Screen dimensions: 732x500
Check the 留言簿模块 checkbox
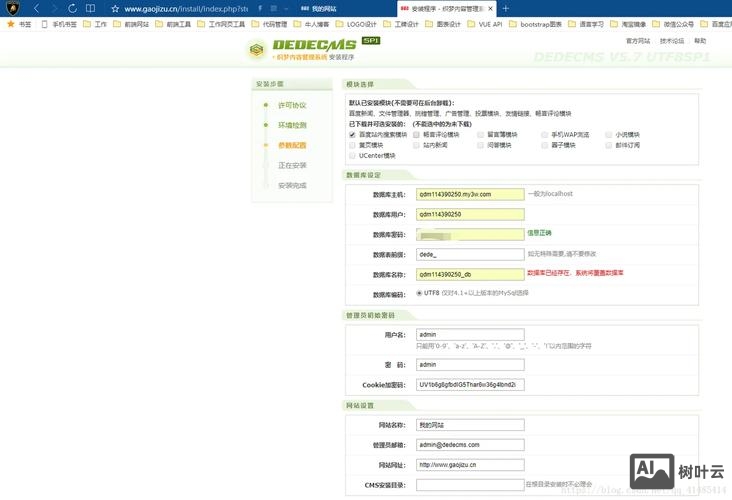click(480, 134)
